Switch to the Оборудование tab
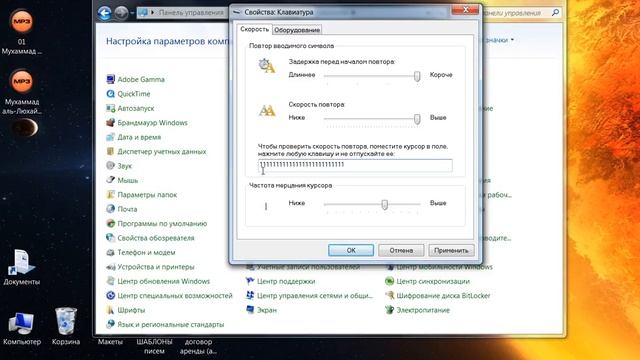Image resolution: width=640 pixels, height=360 pixels. coord(297,30)
